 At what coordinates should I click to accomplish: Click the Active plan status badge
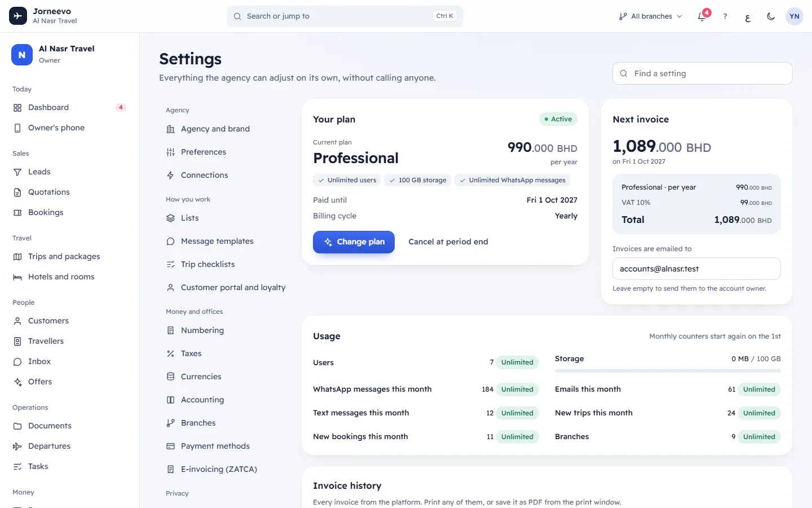tap(558, 119)
